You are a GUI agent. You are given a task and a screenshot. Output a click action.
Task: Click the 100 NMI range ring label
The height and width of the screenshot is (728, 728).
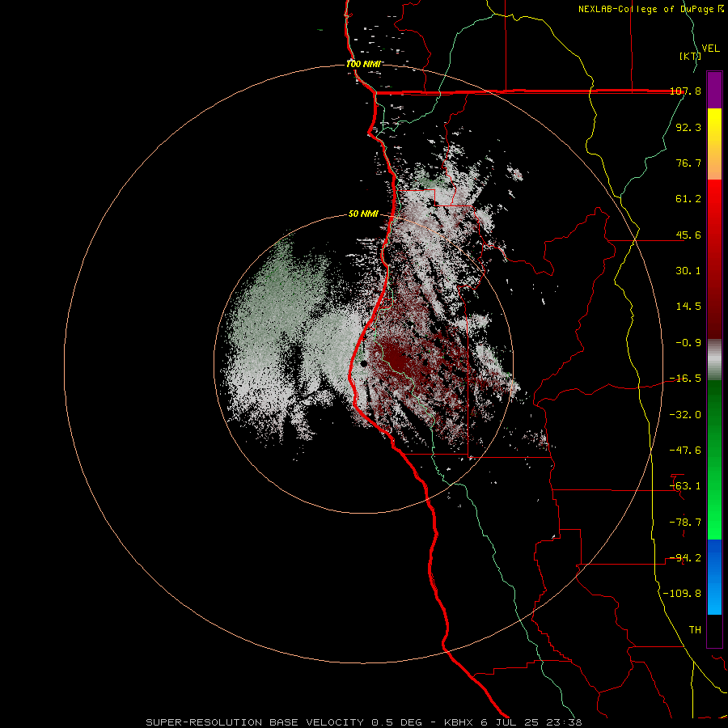click(x=363, y=64)
